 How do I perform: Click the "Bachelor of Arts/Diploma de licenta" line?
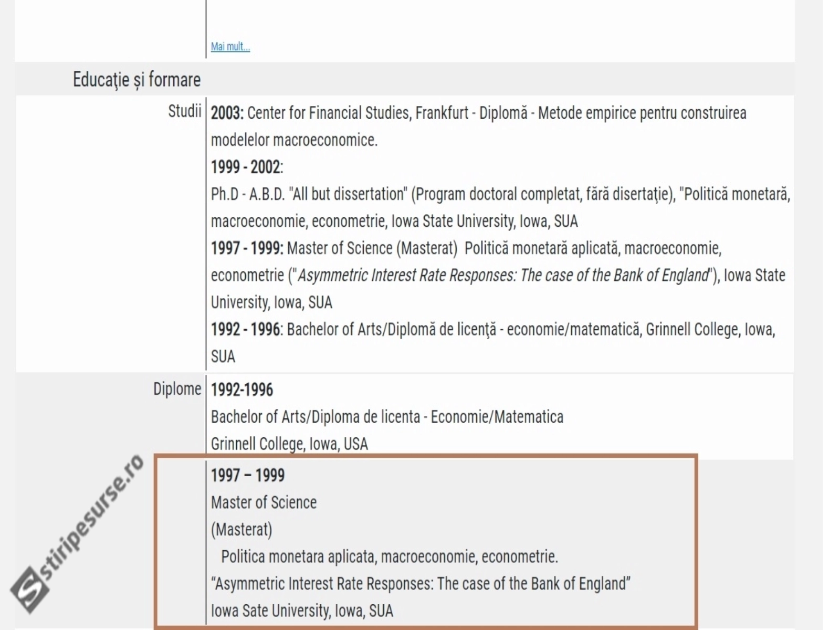tap(387, 417)
